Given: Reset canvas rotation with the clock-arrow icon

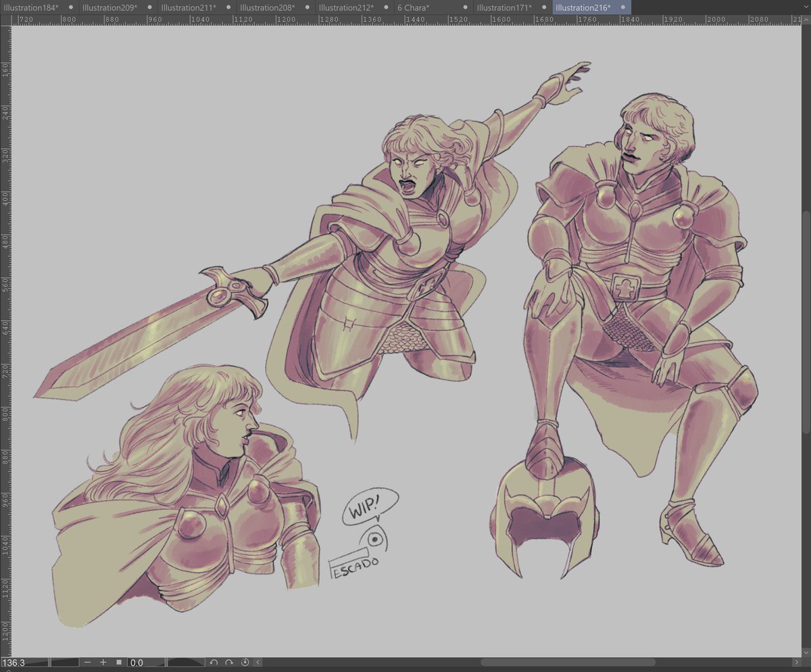Looking at the screenshot, I should click(x=245, y=663).
